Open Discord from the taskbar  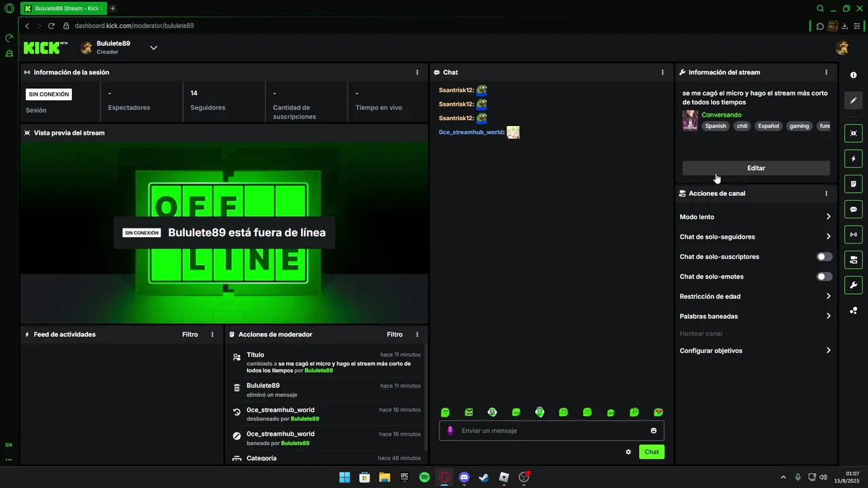click(x=464, y=477)
